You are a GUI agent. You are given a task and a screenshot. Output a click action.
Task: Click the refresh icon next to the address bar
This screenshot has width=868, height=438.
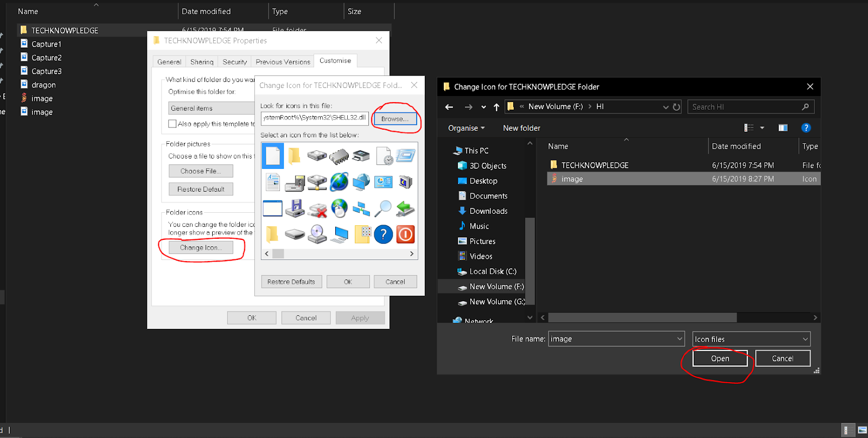click(x=676, y=107)
